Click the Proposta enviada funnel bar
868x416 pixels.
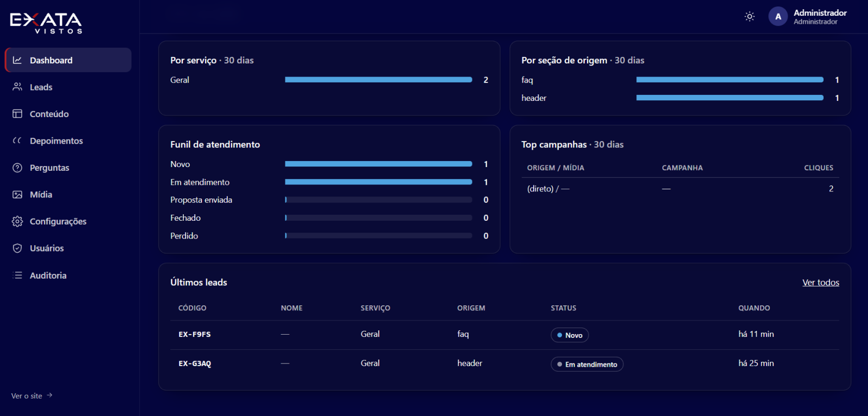click(379, 200)
